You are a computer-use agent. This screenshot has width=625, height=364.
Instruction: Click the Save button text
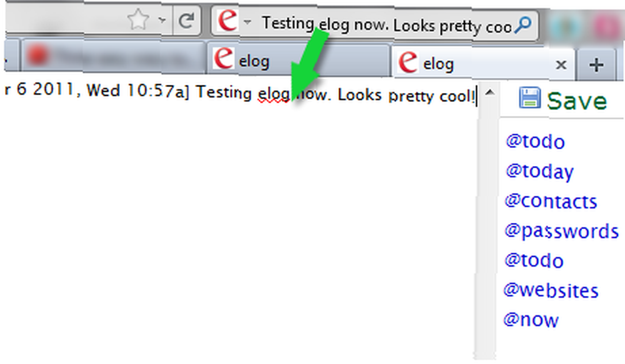(577, 101)
